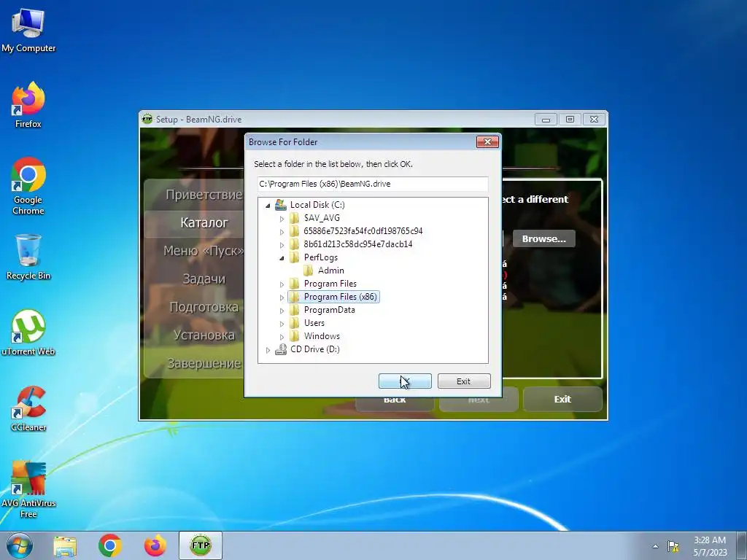Select the Admin subfolder name

(x=331, y=271)
